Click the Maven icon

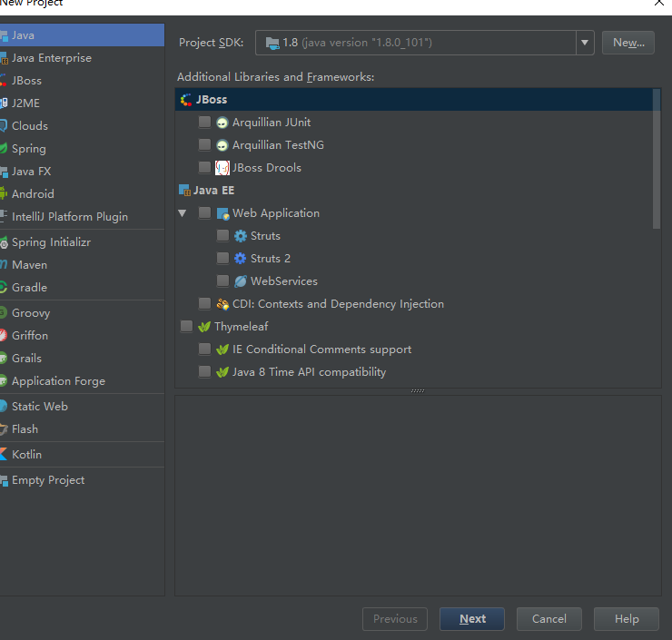(4, 265)
